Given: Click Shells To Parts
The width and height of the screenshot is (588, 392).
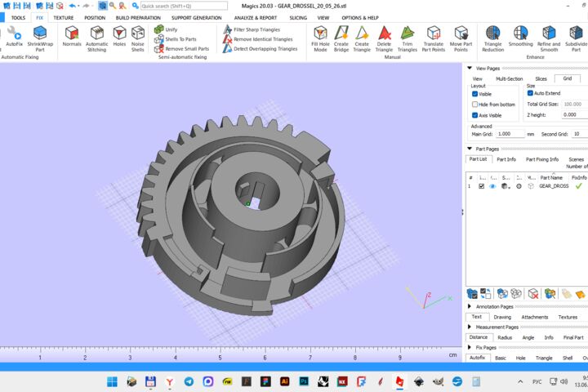Looking at the screenshot, I should click(x=175, y=39).
